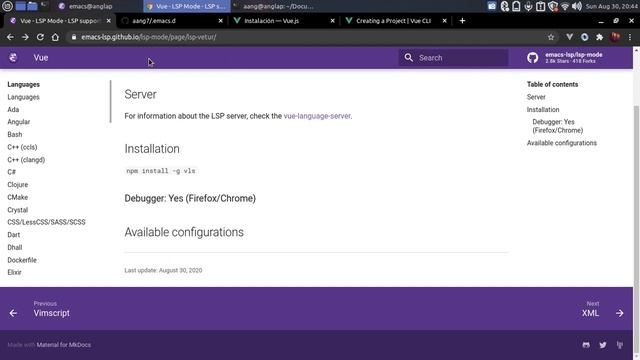Viewport: 640px width, 360px height.
Task: Click the left arrow to previous page
Action: [x=13, y=313]
